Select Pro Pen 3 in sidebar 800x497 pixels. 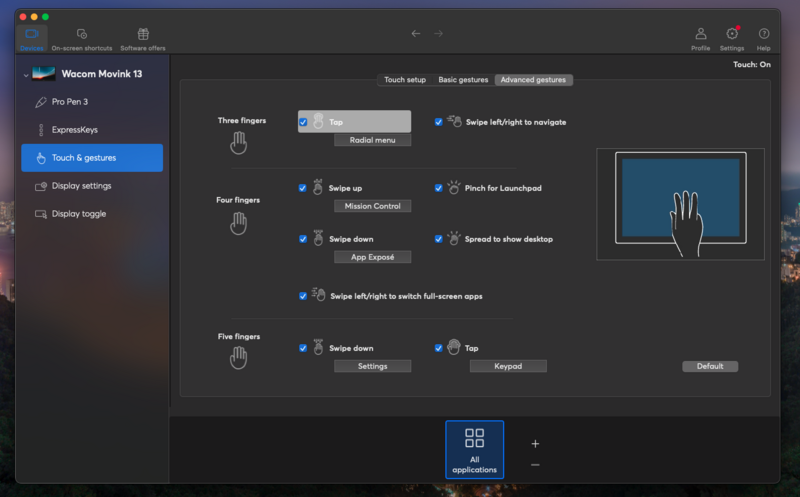(92, 102)
